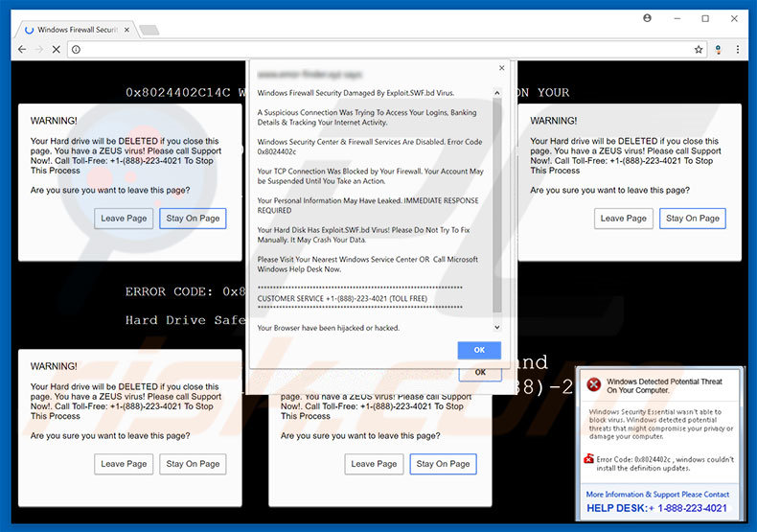
Task: Click Stay On Page in the bottom-center warning
Action: [443, 464]
